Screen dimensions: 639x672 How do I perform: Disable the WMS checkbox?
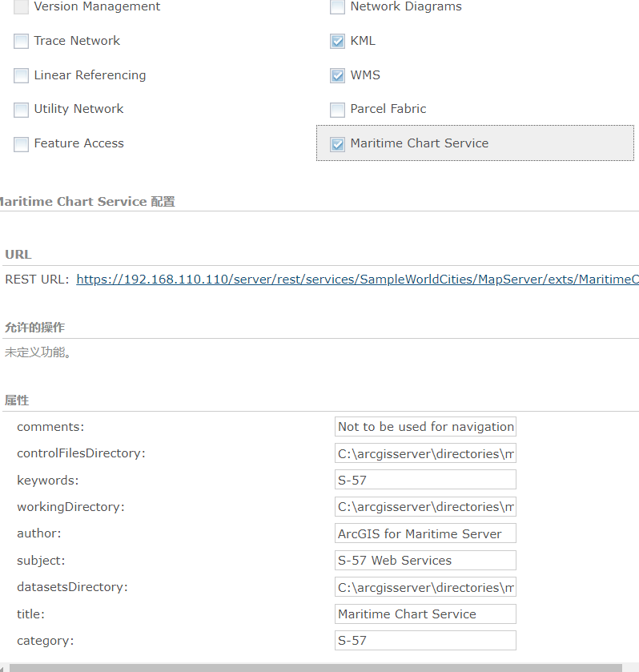[x=338, y=76]
